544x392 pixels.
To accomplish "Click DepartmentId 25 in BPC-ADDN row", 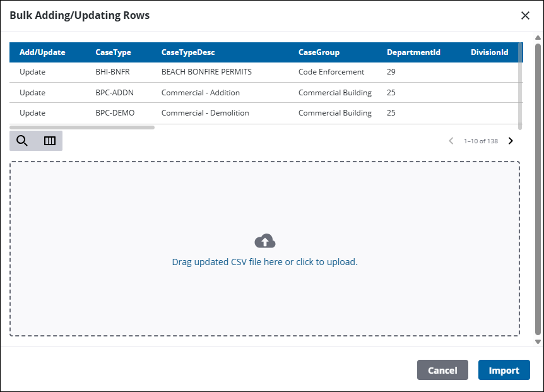I will [391, 93].
